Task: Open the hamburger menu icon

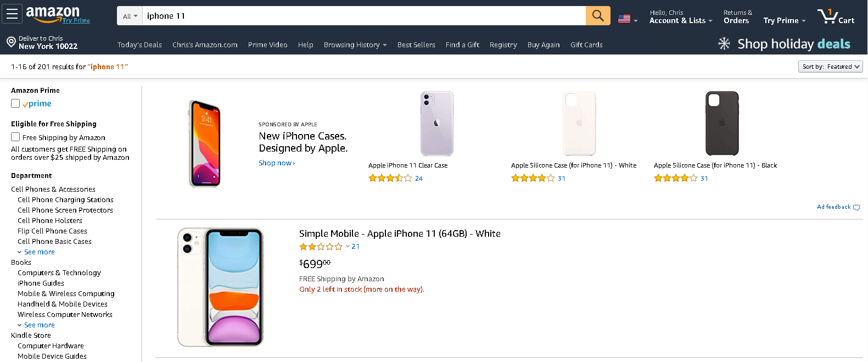Action: 12,14
